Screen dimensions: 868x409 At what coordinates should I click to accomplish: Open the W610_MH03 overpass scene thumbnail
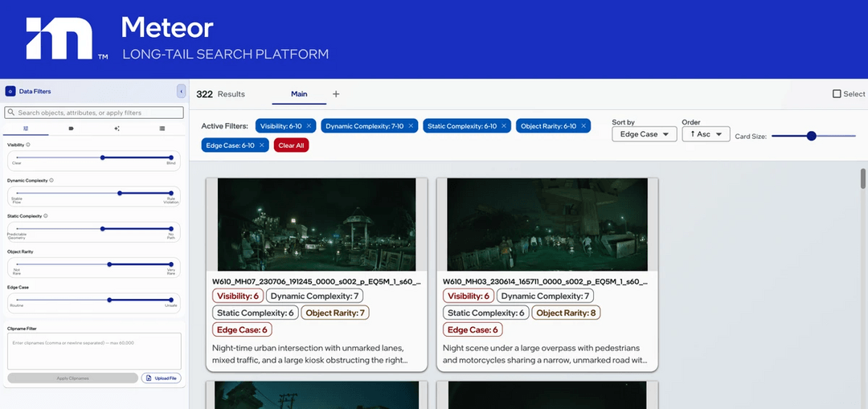(x=547, y=224)
